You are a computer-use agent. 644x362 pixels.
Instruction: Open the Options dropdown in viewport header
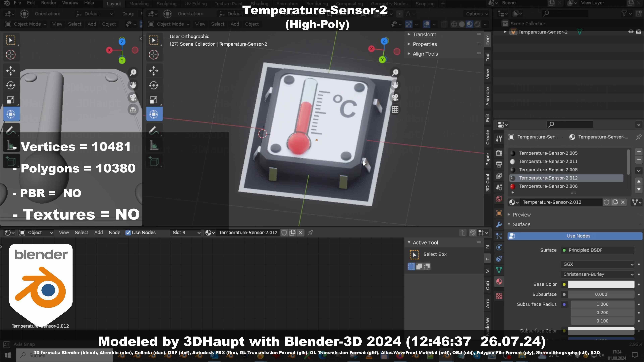(x=477, y=14)
